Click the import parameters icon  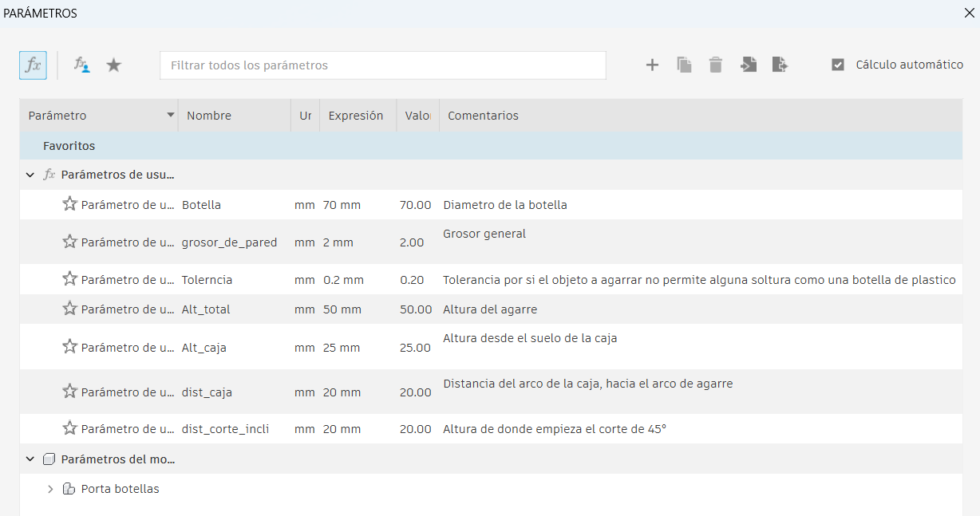click(x=749, y=65)
